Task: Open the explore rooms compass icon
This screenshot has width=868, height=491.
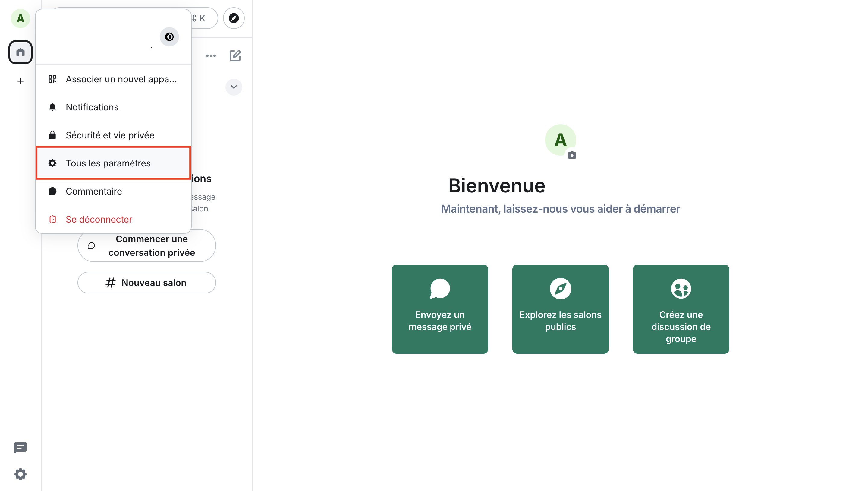Action: click(234, 18)
